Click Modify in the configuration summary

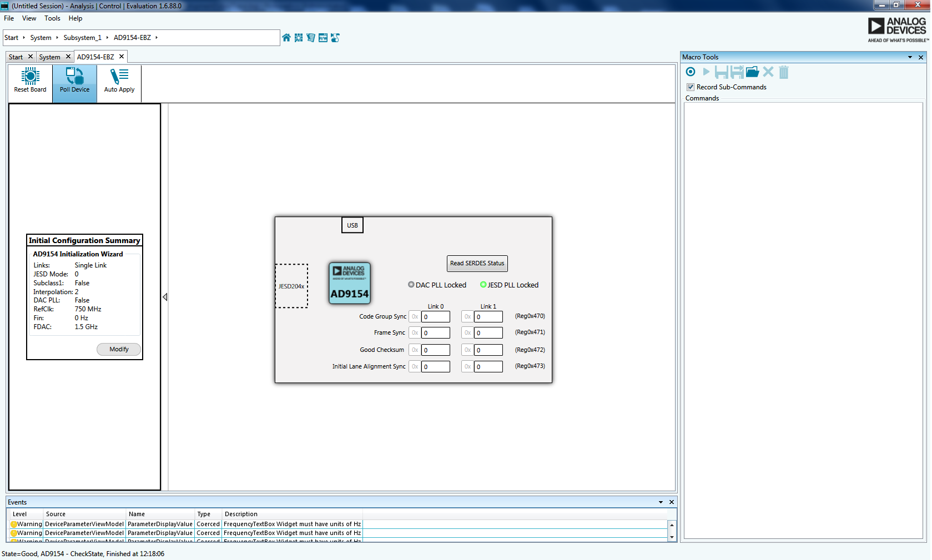tap(119, 349)
